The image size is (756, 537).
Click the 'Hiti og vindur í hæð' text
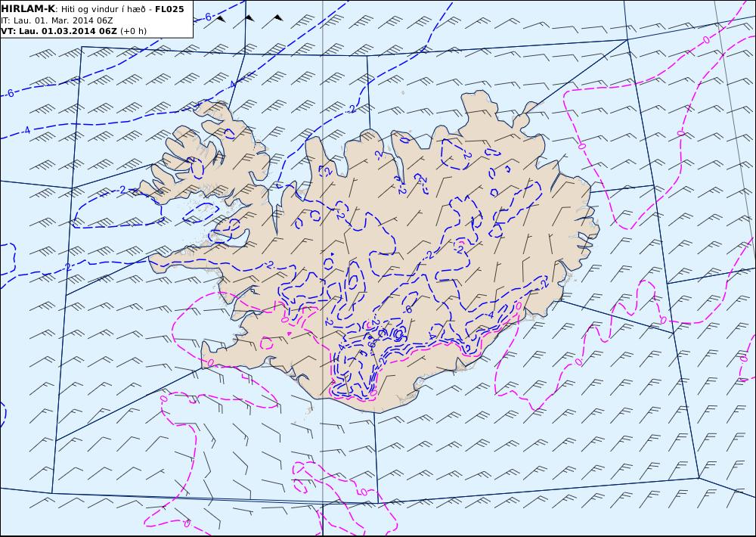pos(103,10)
